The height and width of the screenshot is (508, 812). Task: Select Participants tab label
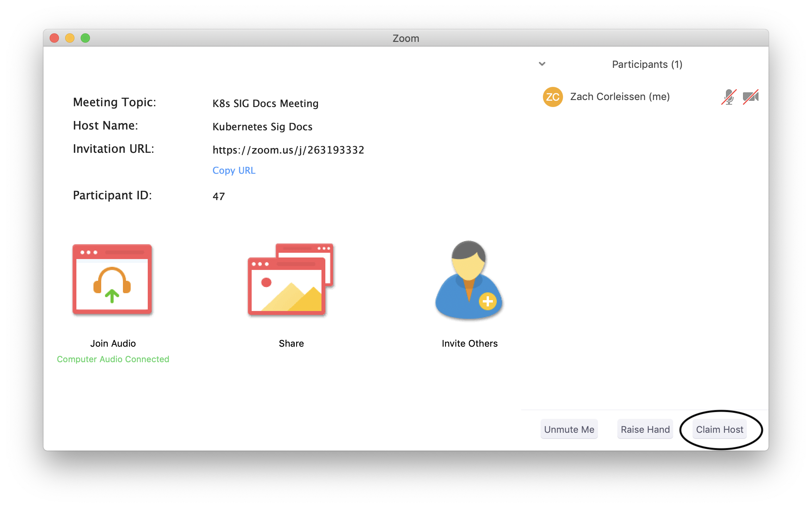pos(647,64)
